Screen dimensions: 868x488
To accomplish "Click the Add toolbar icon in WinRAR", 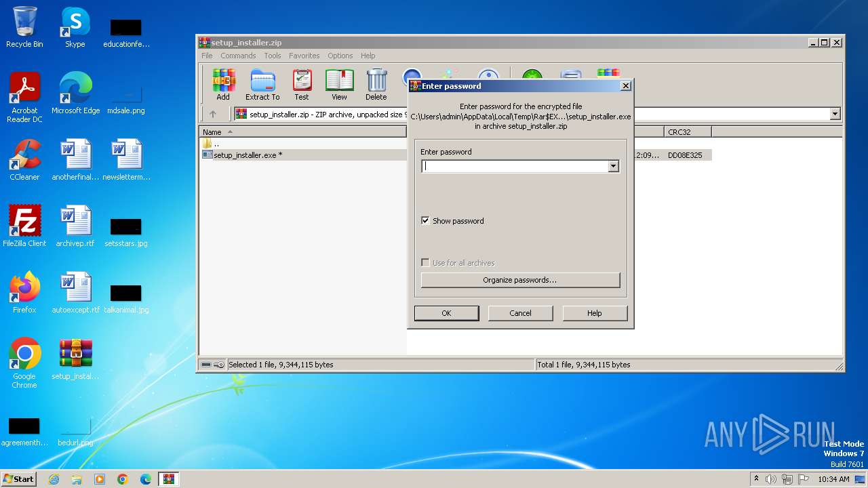I will (223, 84).
